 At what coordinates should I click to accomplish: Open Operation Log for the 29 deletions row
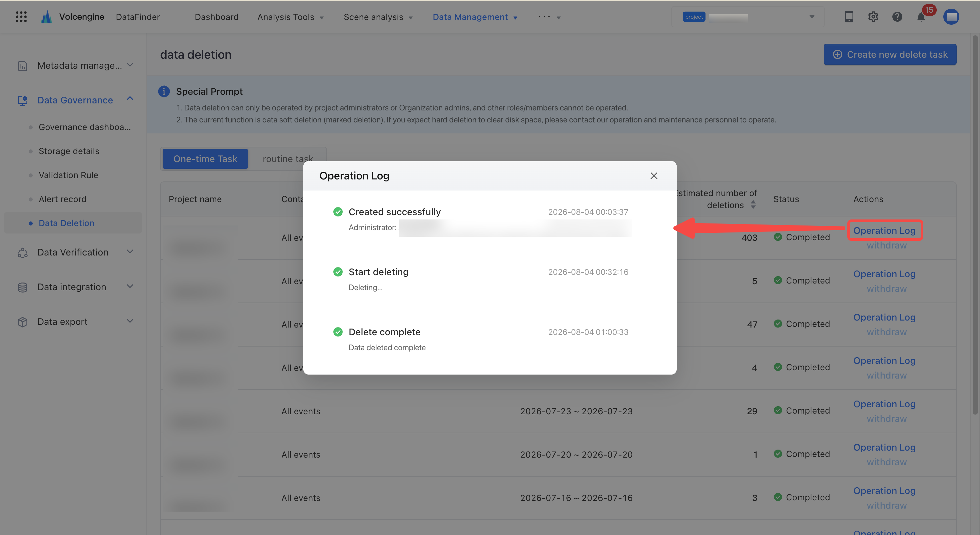tap(884, 404)
